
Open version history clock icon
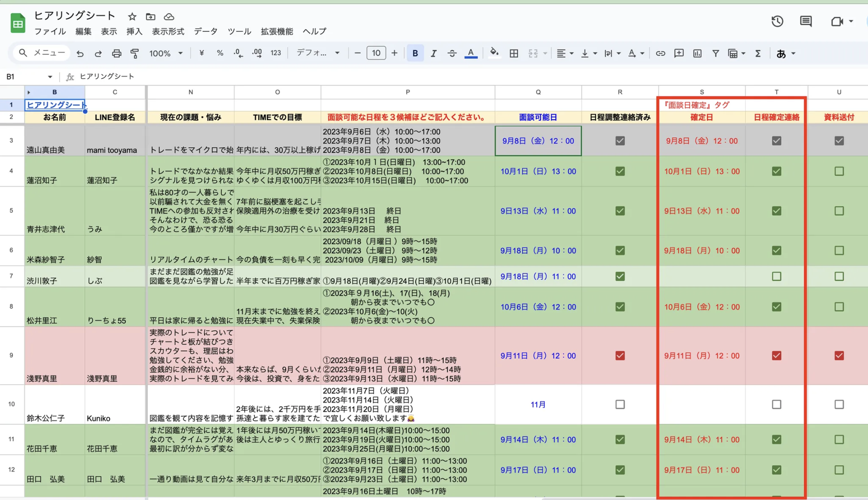[x=777, y=21]
